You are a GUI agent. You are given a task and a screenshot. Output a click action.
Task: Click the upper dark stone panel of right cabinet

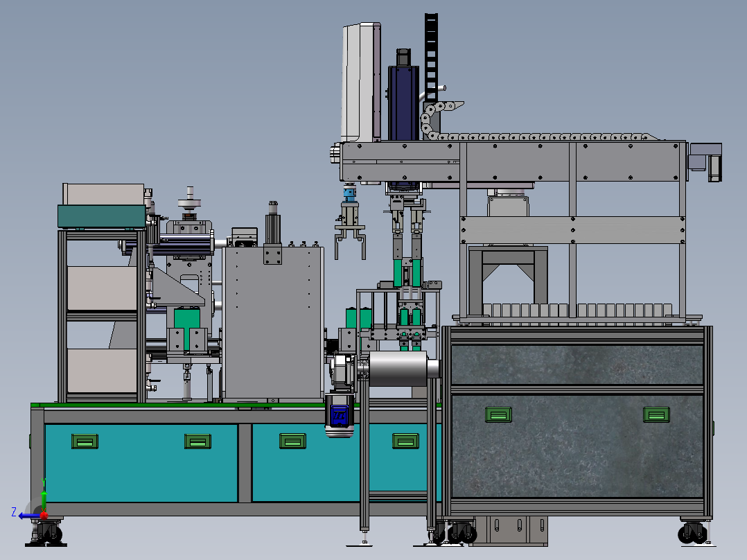pos(577,365)
